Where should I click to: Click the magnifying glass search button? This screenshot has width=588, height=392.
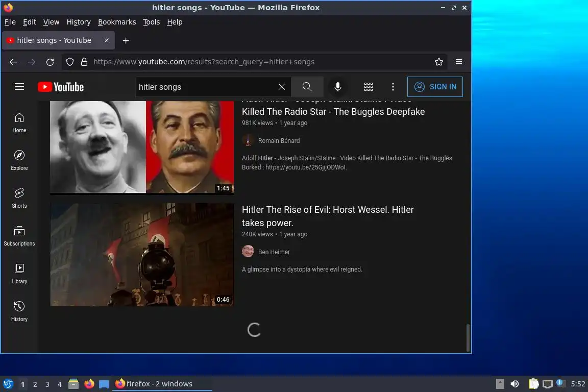[307, 87]
